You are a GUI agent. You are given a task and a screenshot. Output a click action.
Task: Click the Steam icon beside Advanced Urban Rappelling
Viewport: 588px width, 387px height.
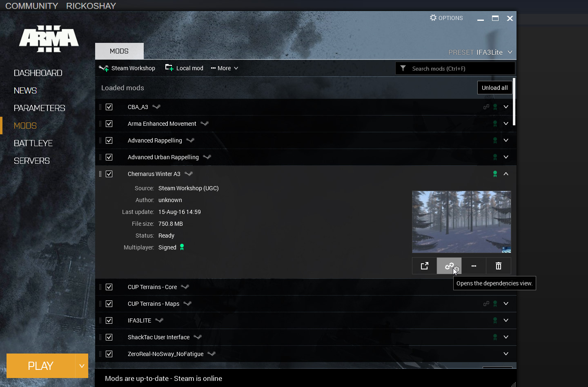207,157
